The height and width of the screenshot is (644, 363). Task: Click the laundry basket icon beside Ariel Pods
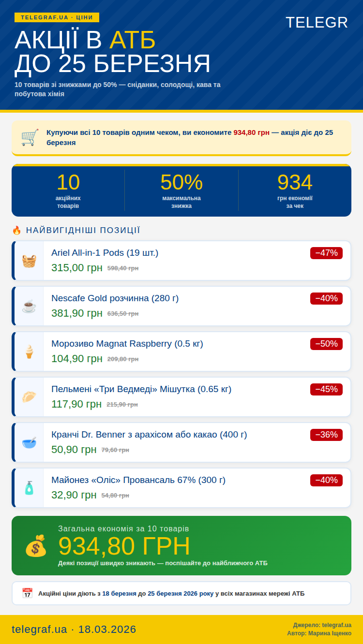[29, 261]
